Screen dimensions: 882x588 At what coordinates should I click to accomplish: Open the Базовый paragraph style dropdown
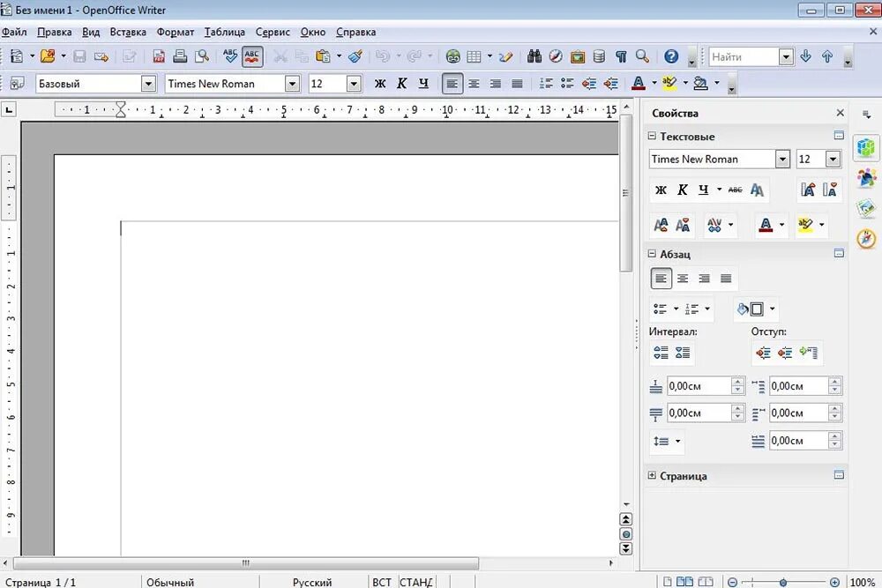point(148,83)
